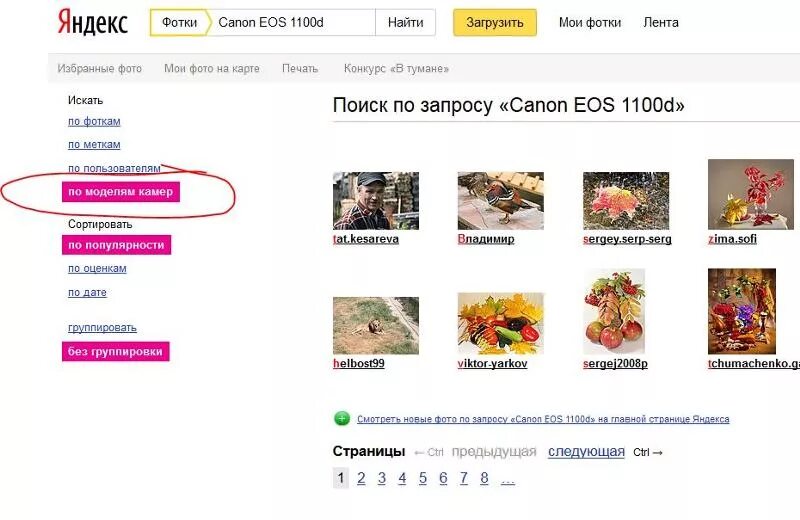The image size is (800, 520).
Task: Click the green plus icon near new photos link
Action: pos(342,418)
